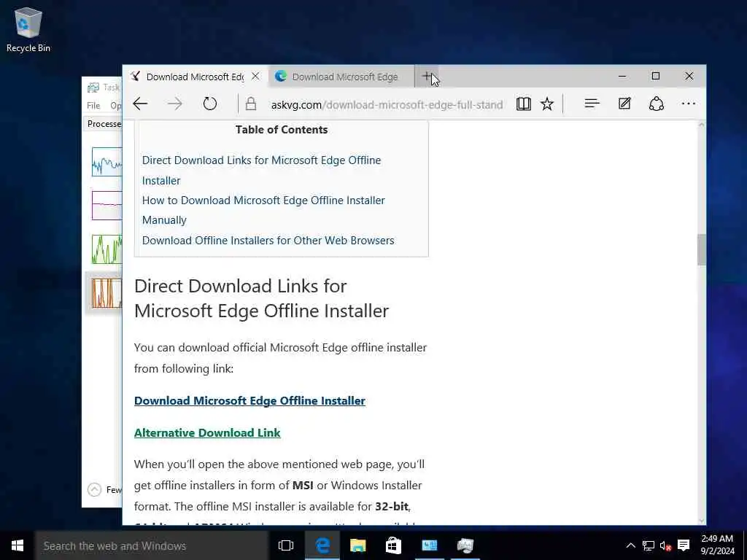Open the Recycle Bin desktop icon
The width and height of the screenshot is (747, 560).
coord(28,29)
